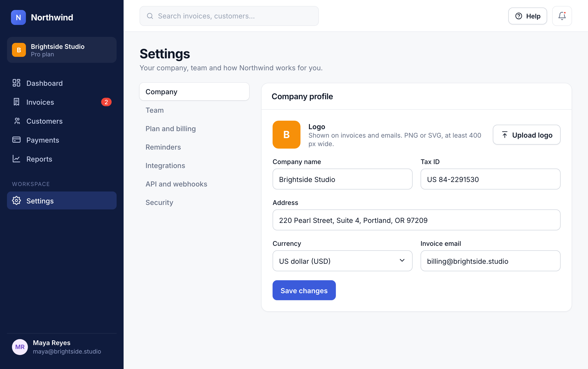588x369 pixels.
Task: Open the Integrations section
Action: pos(194,166)
